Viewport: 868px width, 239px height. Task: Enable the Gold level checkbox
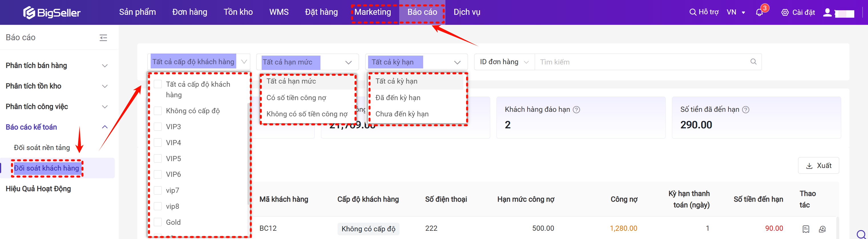click(x=158, y=222)
